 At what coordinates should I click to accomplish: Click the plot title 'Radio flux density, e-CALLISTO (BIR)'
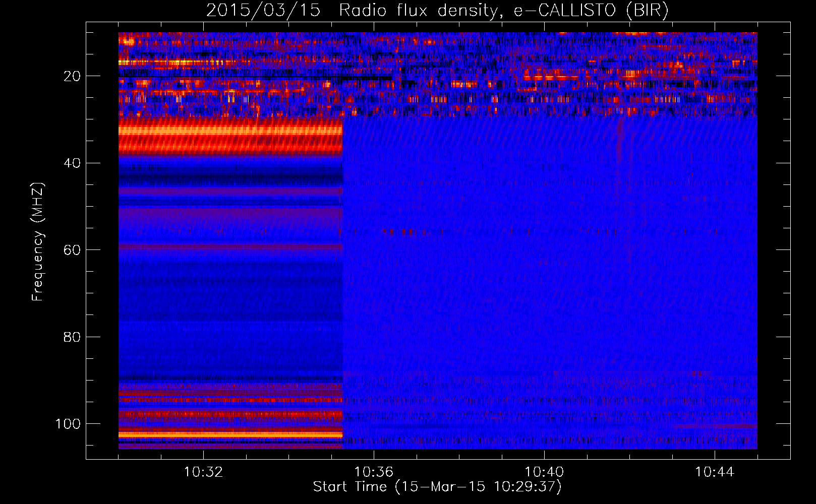504,11
